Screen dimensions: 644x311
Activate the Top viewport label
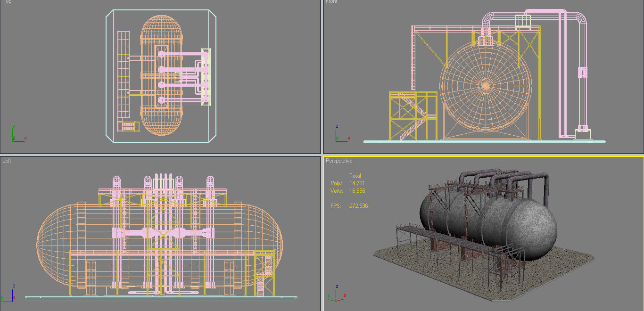point(6,2)
